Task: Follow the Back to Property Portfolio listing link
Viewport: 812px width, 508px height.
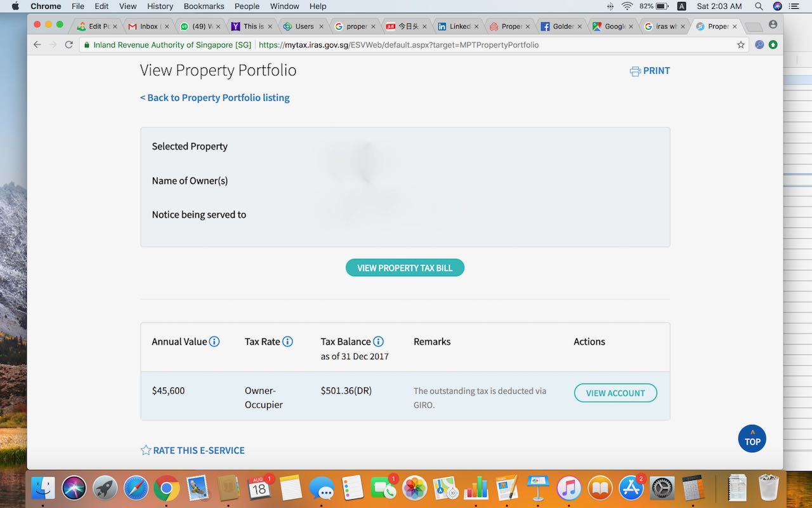Action: [x=214, y=97]
